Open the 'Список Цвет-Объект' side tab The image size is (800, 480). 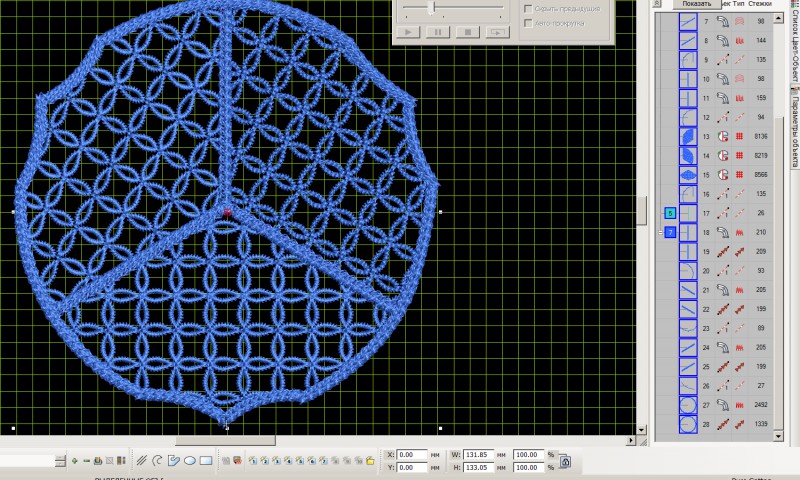(x=795, y=40)
